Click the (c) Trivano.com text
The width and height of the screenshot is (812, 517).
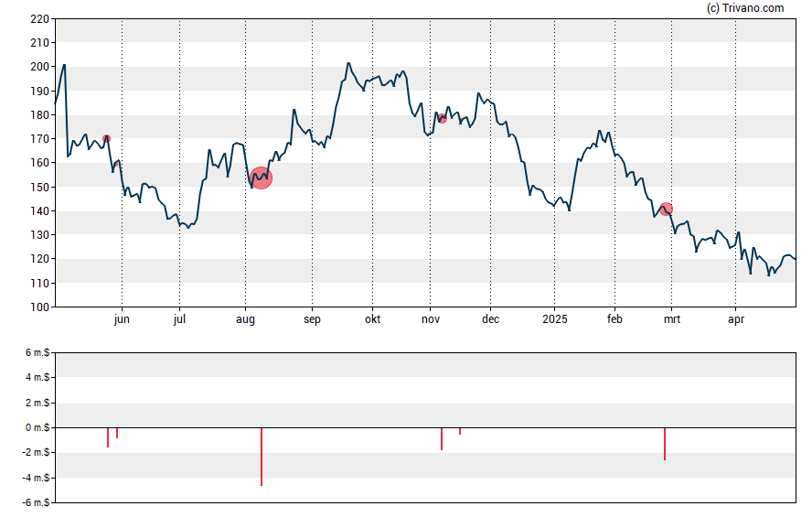[x=745, y=7]
